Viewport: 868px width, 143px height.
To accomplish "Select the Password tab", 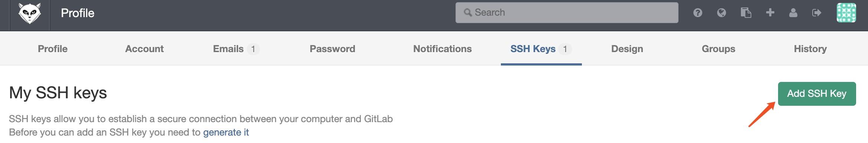I will (333, 49).
